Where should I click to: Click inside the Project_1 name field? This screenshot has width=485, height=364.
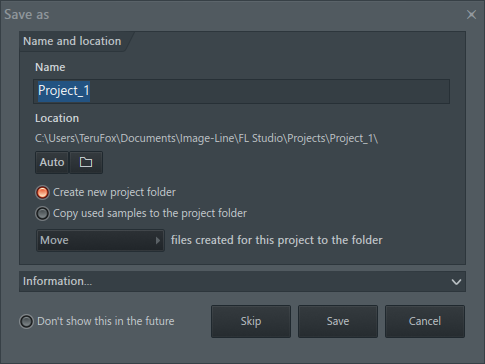click(x=241, y=91)
